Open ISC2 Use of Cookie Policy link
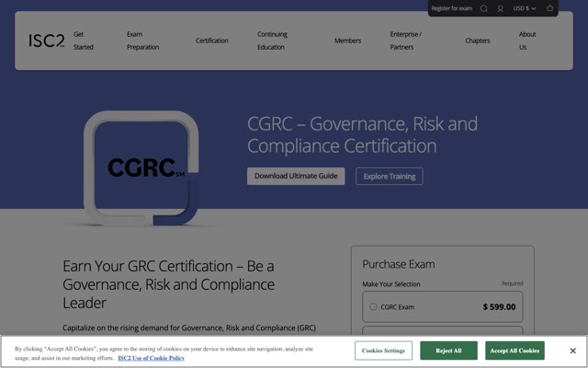The image size is (588, 368). click(x=151, y=358)
